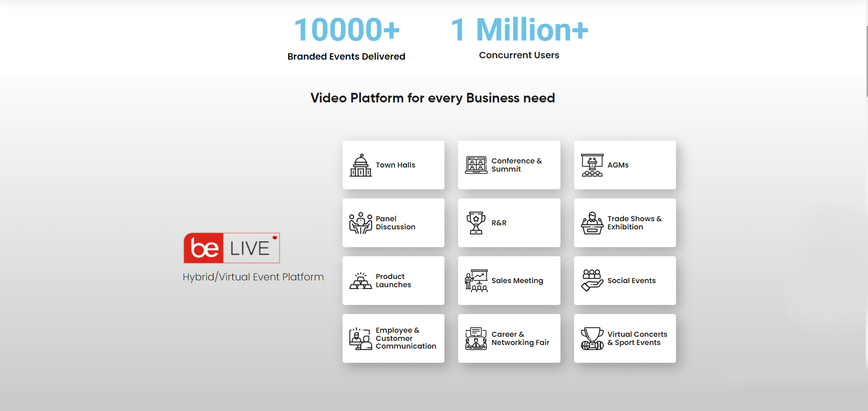Select the Conference & Summit label

(x=517, y=165)
